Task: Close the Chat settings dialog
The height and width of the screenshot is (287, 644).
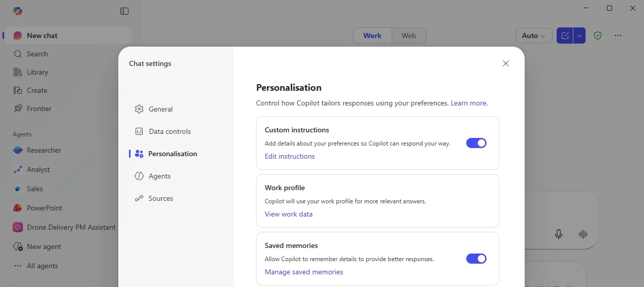Action: [506, 63]
